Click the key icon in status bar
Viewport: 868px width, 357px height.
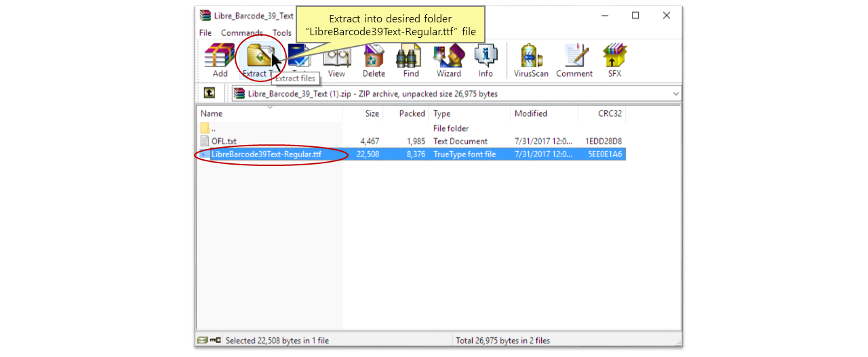point(214,340)
